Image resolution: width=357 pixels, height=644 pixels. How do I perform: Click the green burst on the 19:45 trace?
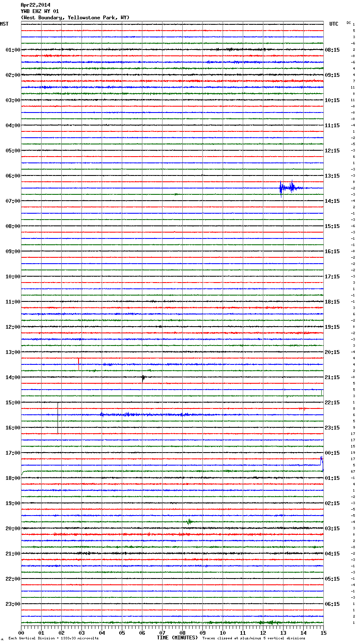(x=189, y=522)
